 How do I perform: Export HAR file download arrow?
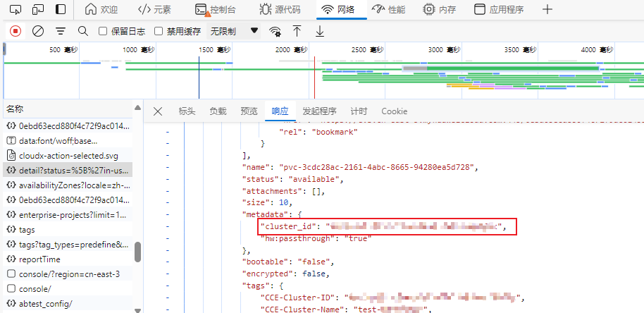(320, 31)
